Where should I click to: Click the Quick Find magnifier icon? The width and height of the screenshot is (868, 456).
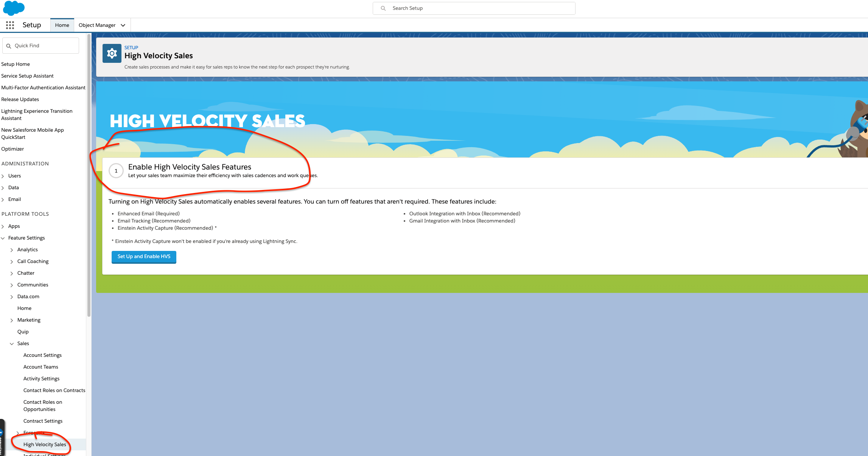click(x=9, y=46)
